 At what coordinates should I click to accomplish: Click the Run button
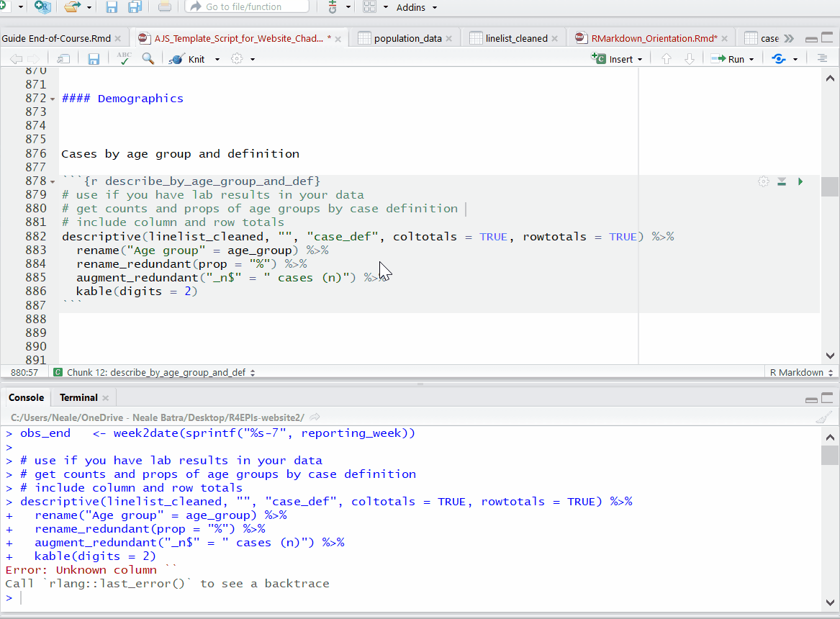(728, 59)
